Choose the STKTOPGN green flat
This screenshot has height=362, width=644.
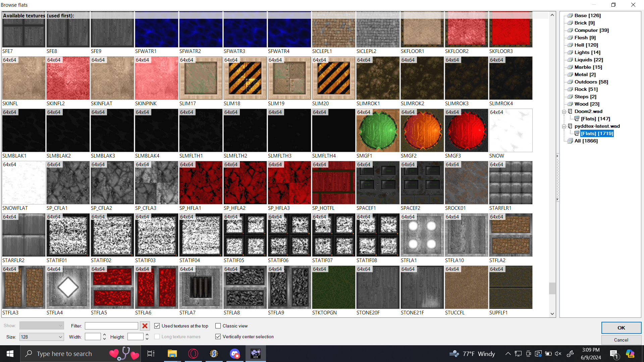pyautogui.click(x=333, y=287)
